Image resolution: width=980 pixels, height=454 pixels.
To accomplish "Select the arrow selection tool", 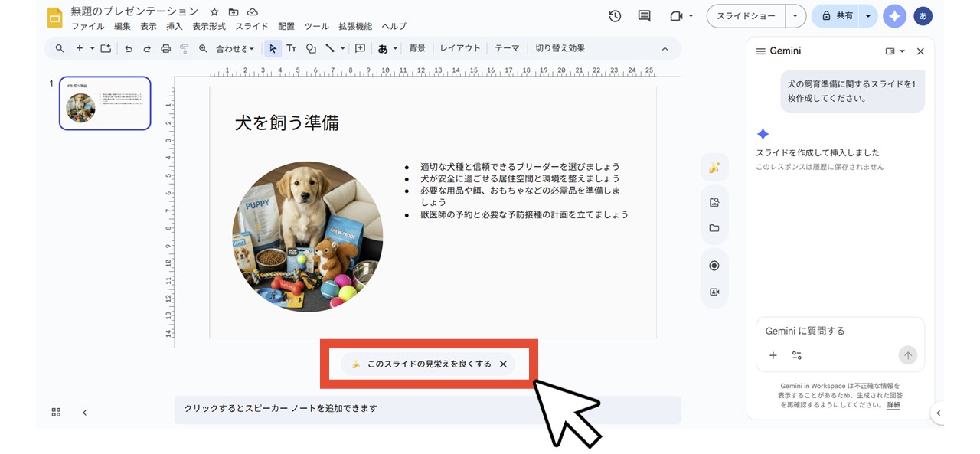I will 273,48.
